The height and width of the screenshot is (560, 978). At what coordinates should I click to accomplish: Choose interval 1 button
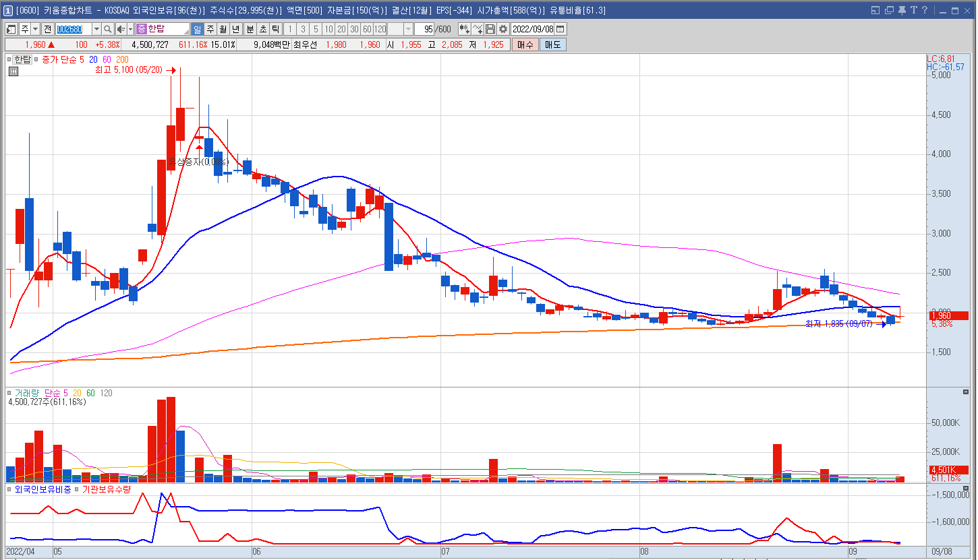tap(290, 29)
